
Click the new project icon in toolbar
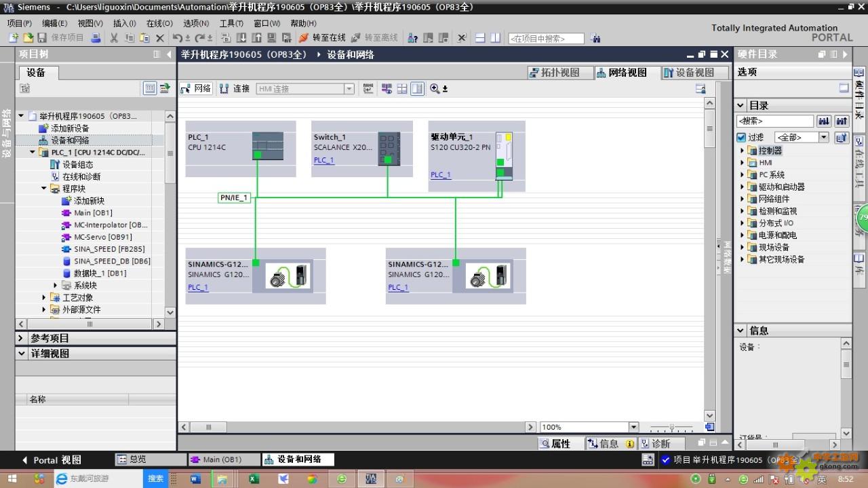coord(13,38)
